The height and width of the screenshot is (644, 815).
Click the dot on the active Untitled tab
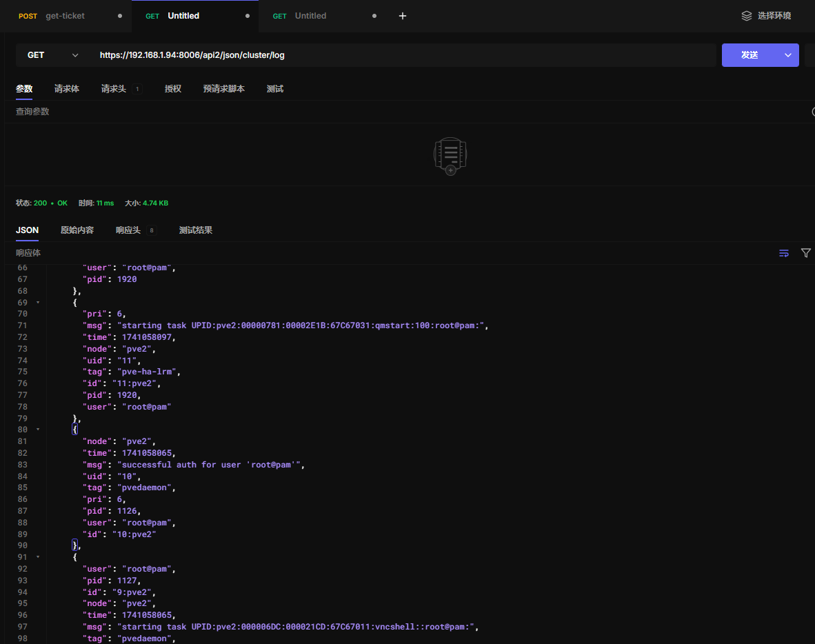coord(248,16)
